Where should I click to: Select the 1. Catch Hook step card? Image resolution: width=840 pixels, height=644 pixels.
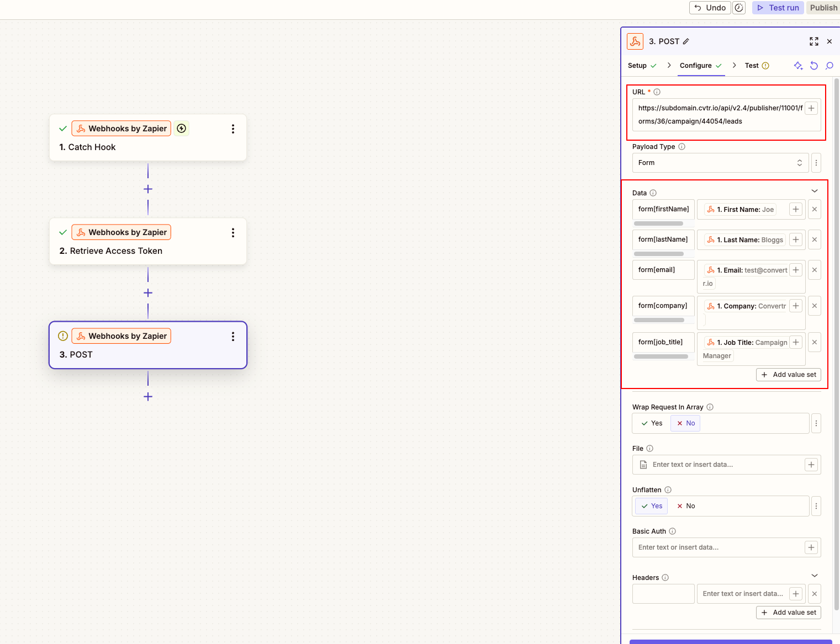[x=148, y=138]
